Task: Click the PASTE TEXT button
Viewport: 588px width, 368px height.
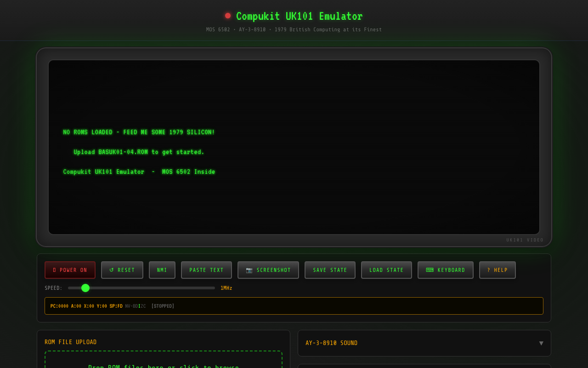Action: pos(206,270)
